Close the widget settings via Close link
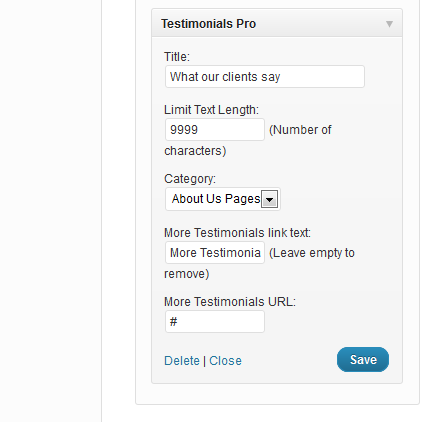Image resolution: width=427 pixels, height=422 pixels. 225,361
